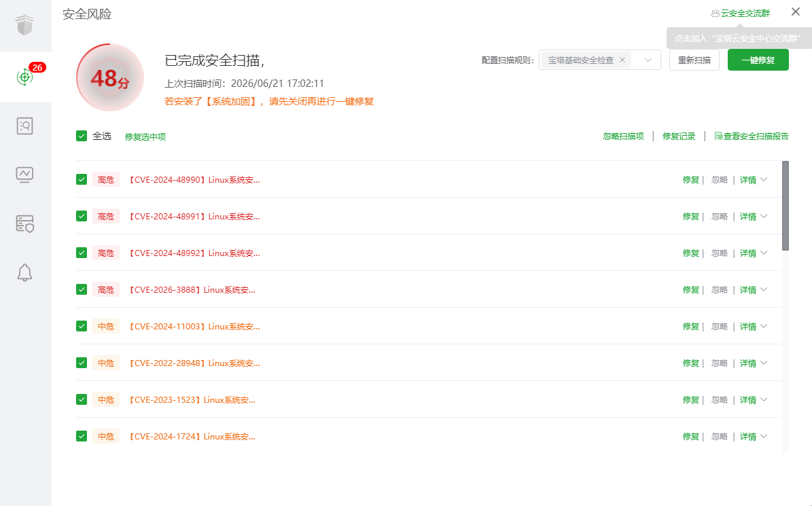Click 忽略 for CVE-2024-48990
Viewport: 812px width, 506px height.
pyautogui.click(x=720, y=179)
